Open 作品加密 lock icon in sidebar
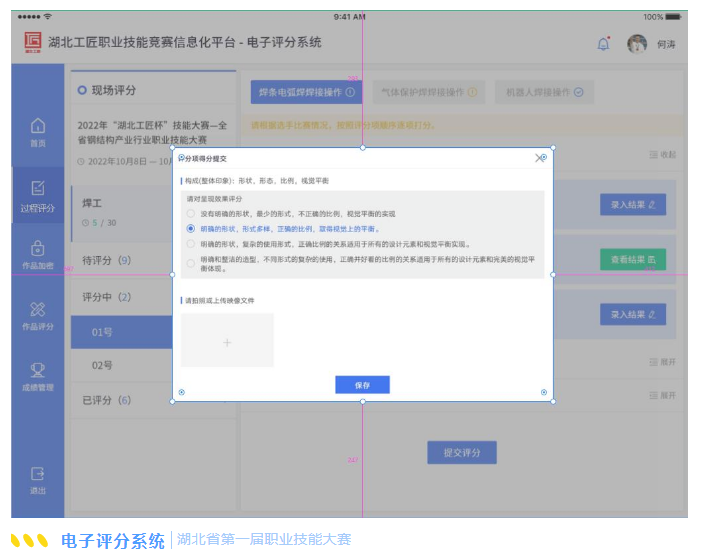 [x=38, y=252]
